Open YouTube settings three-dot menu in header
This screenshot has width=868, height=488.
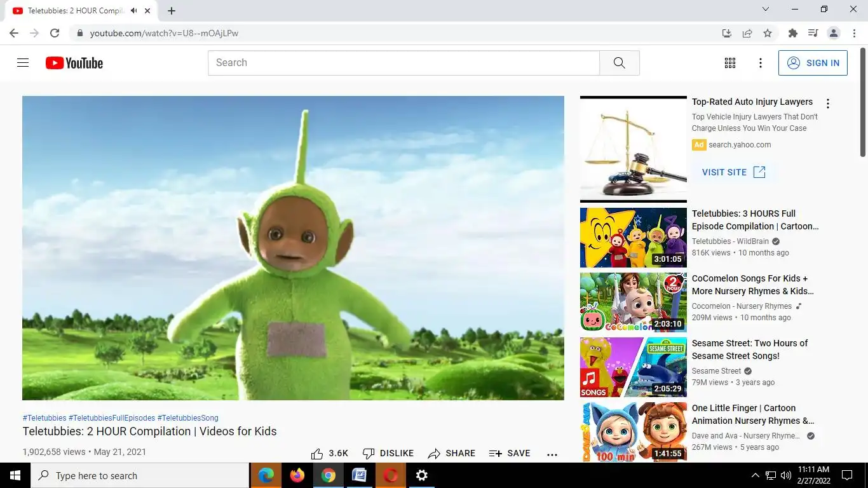(x=761, y=63)
